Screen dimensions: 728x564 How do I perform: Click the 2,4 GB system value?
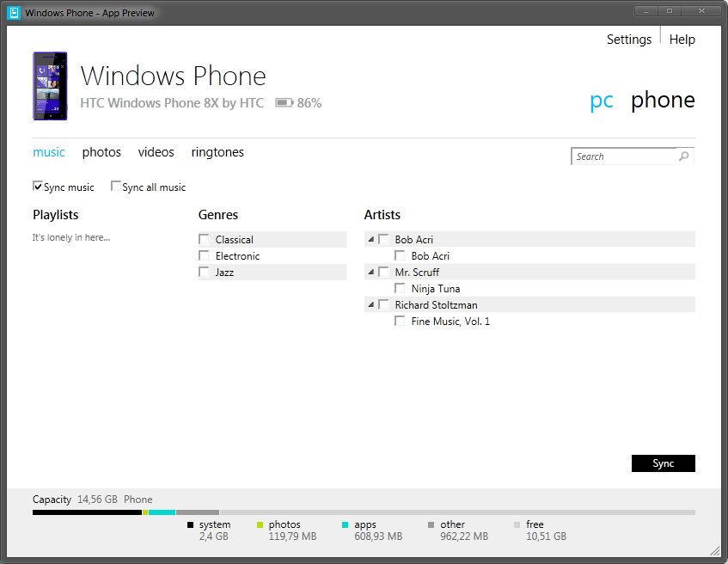point(213,536)
